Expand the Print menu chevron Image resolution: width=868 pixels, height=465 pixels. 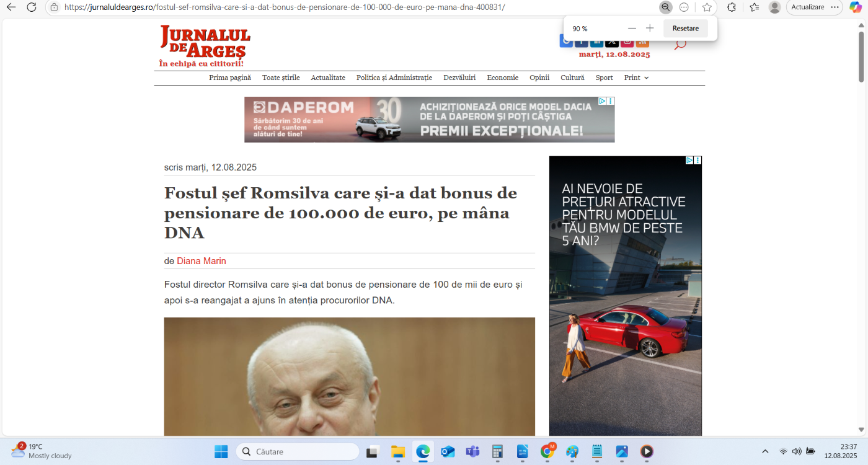pyautogui.click(x=645, y=77)
